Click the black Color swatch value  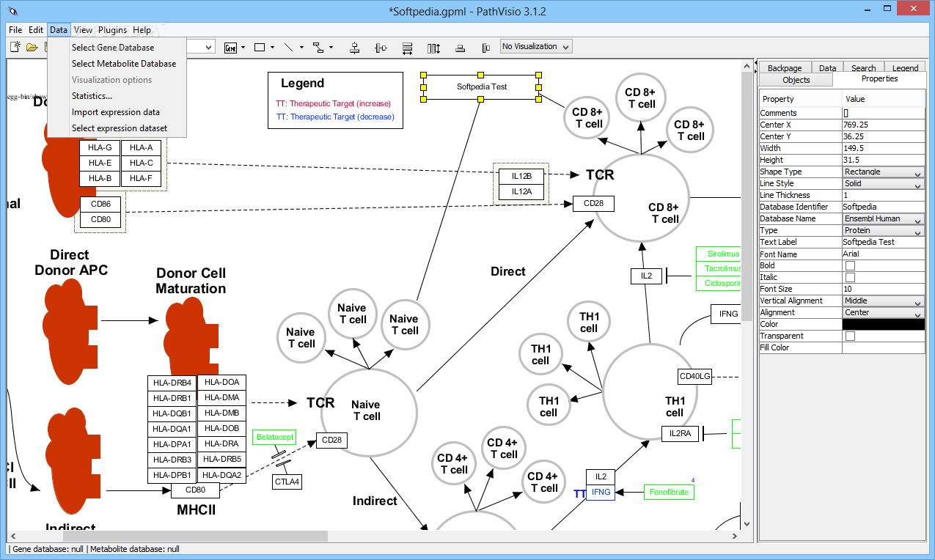tap(883, 324)
